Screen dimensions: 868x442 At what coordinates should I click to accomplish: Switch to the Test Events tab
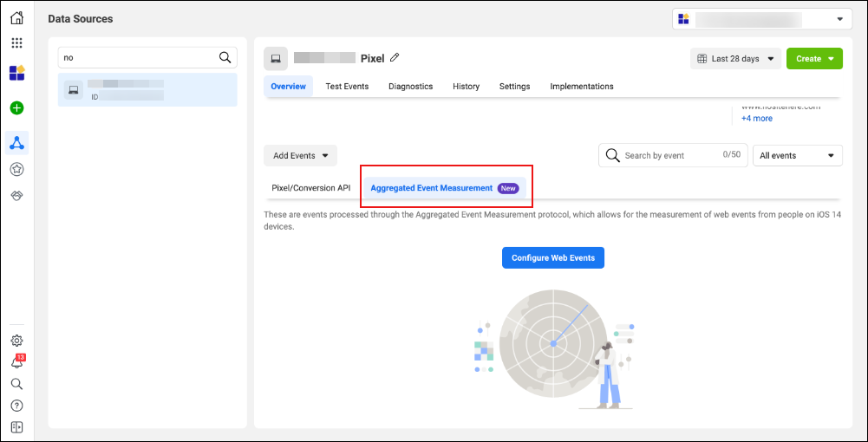[x=347, y=87]
